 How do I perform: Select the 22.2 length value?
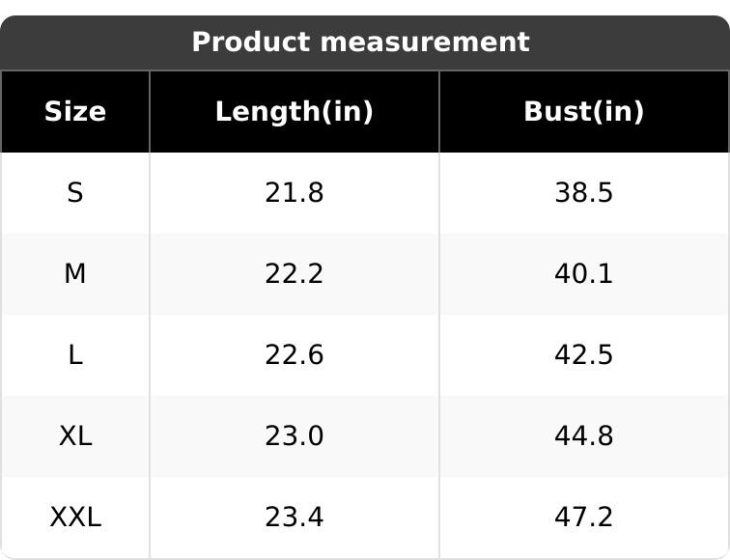coord(294,274)
